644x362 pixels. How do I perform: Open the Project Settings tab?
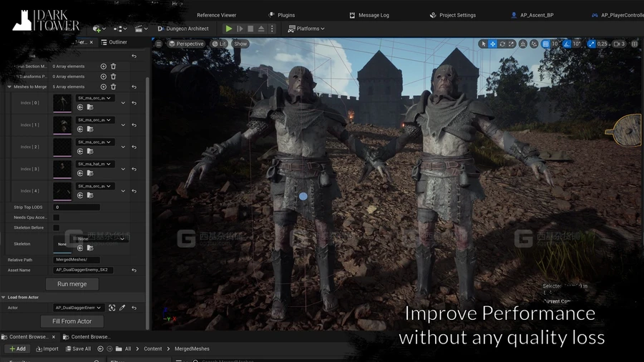tap(453, 15)
